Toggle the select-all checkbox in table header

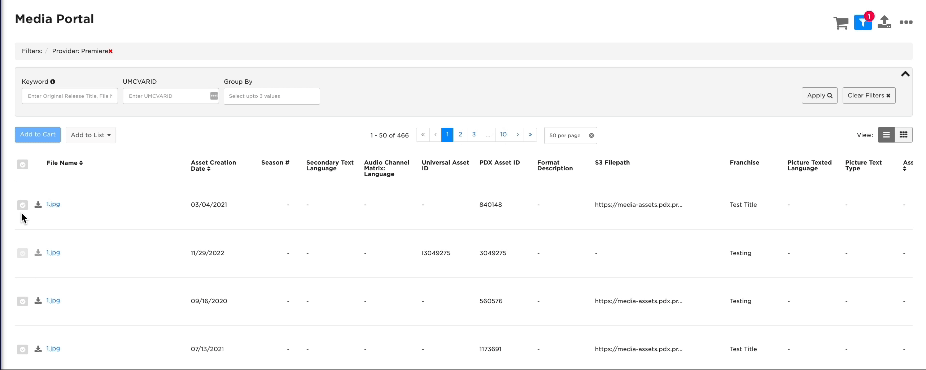[x=22, y=165]
